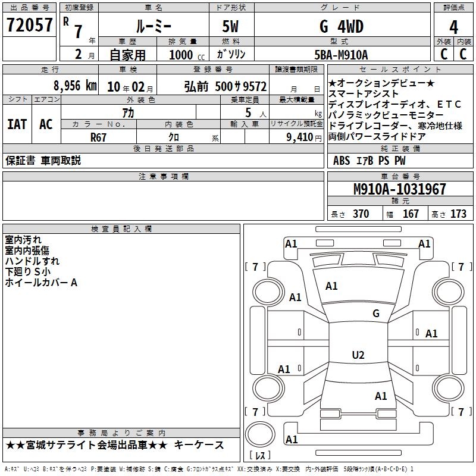Viewport: 476px width, 476px height.
Task: Select inspector note 室内汚れ
Action: pos(23,240)
